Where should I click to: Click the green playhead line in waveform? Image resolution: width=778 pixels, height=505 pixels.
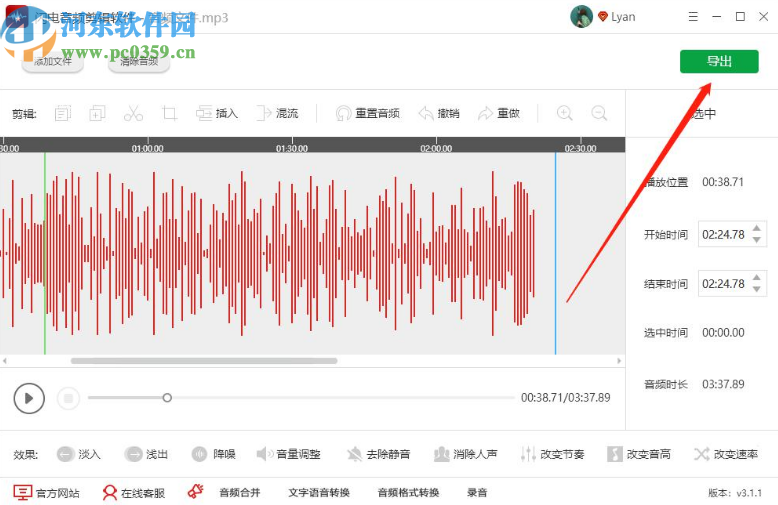pos(45,253)
